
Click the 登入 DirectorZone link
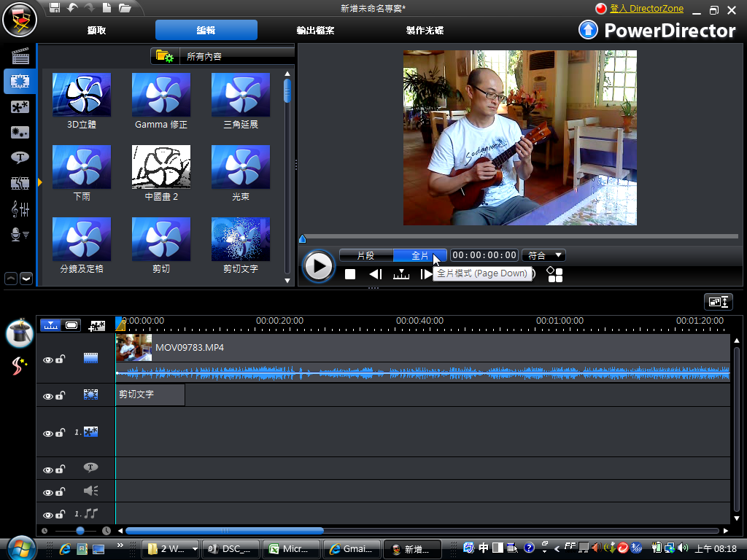646,9
